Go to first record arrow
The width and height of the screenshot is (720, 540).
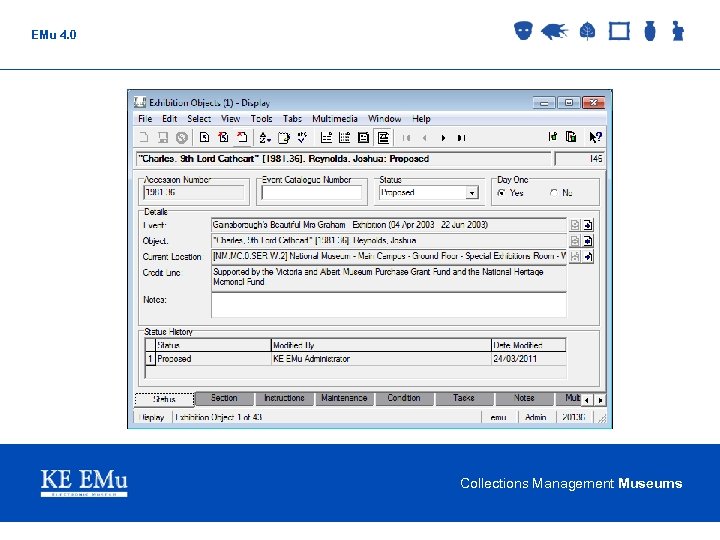406,138
